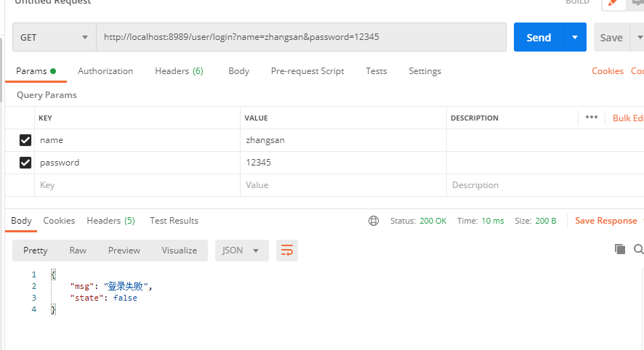Image resolution: width=644 pixels, height=350 pixels.
Task: Click the request URL field
Action: pyautogui.click(x=301, y=37)
